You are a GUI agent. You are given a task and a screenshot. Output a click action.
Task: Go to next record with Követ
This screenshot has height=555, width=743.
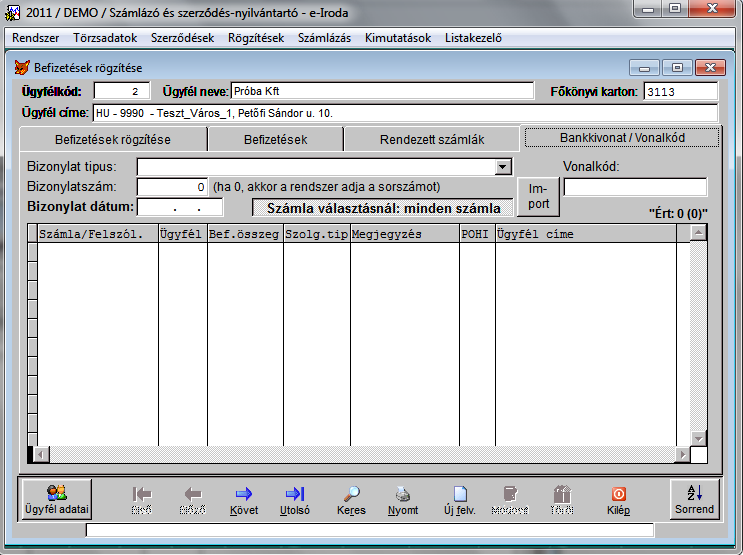click(x=243, y=499)
